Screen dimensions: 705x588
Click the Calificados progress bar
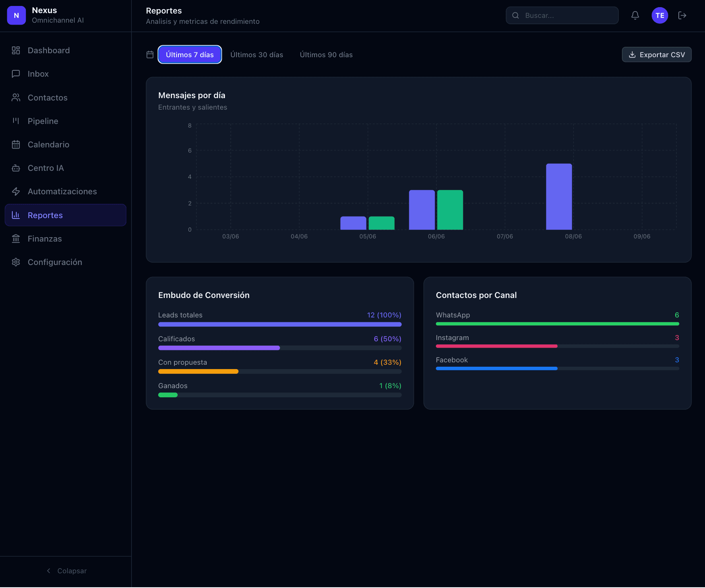[219, 348]
